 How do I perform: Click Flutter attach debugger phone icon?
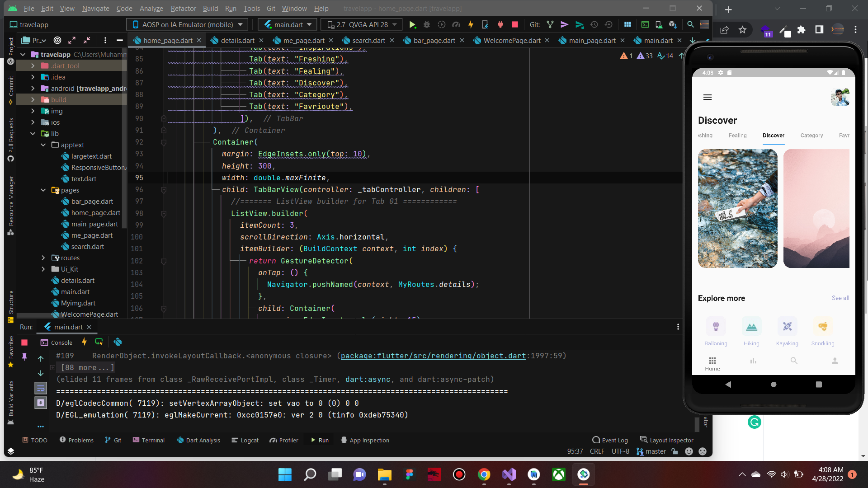pos(485,25)
